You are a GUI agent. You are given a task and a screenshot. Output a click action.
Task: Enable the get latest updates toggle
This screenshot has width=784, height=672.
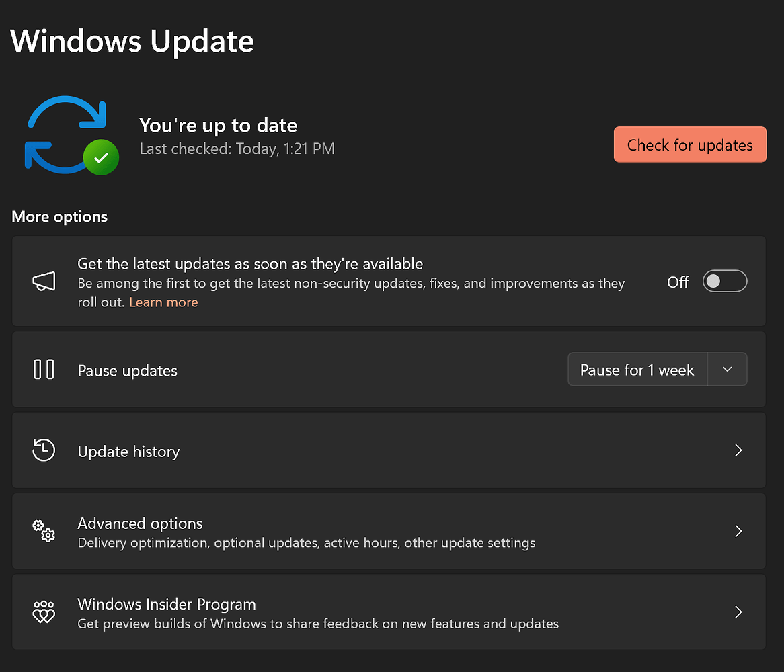click(724, 282)
